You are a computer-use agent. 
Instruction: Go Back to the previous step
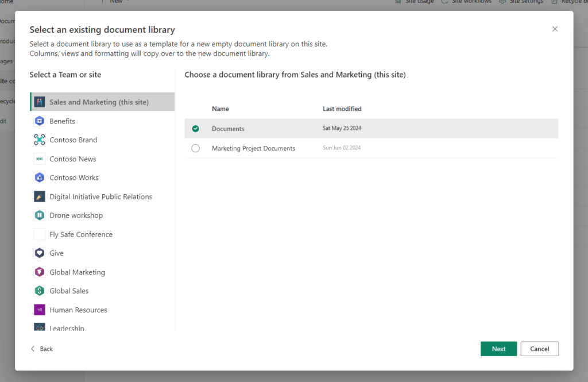pyautogui.click(x=41, y=349)
